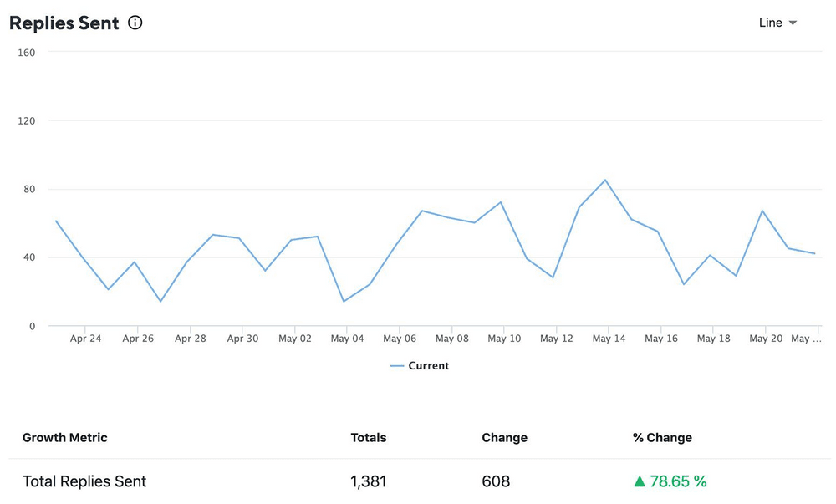
Task: Select the % Change column header
Action: [662, 437]
